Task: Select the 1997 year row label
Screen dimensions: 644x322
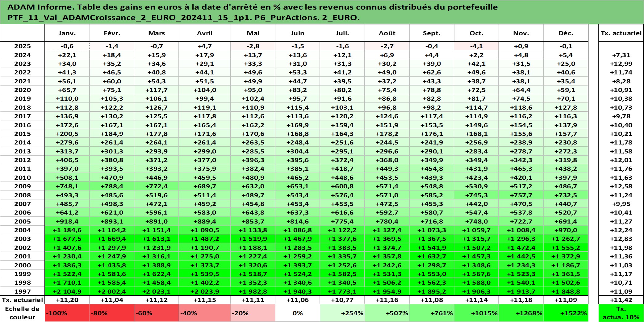Action: 23,291
